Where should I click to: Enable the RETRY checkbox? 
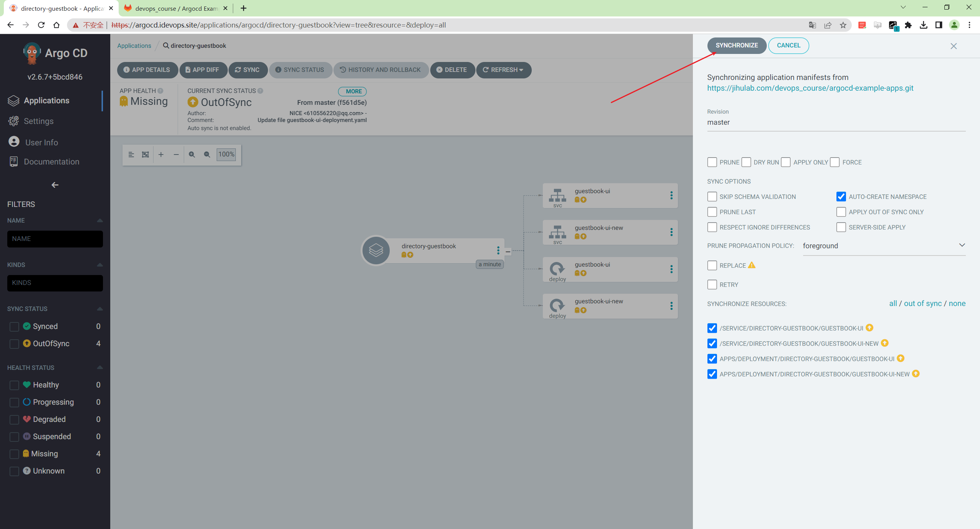click(x=712, y=285)
